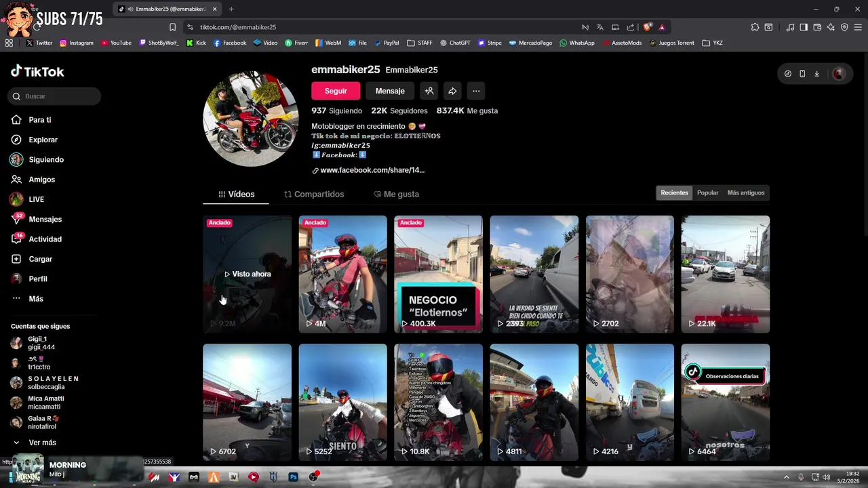Open a new browser tab
This screenshot has height=488, width=868.
pos(231,9)
